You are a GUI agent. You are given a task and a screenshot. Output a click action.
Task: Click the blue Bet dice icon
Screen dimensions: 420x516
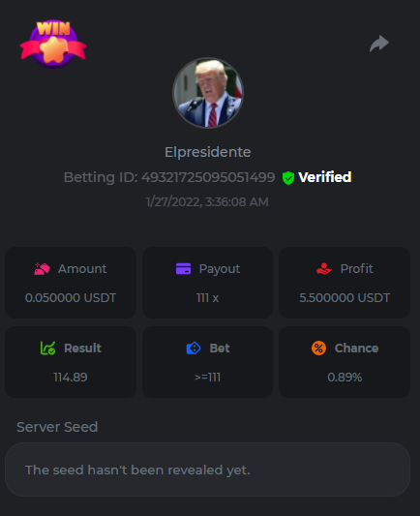tap(194, 349)
